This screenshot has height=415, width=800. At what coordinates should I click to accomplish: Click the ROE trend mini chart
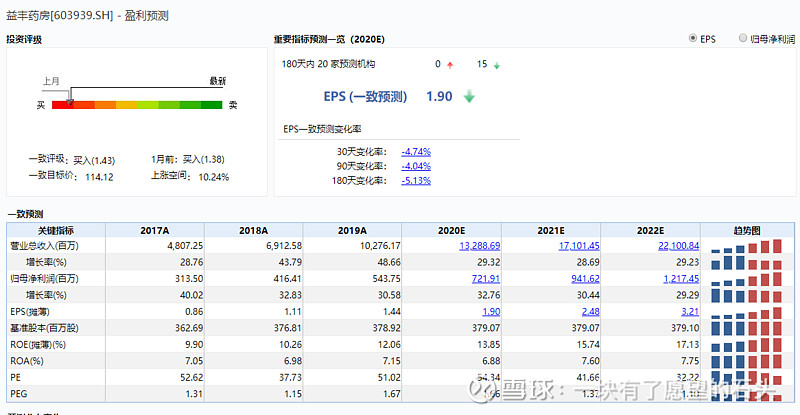[746, 345]
